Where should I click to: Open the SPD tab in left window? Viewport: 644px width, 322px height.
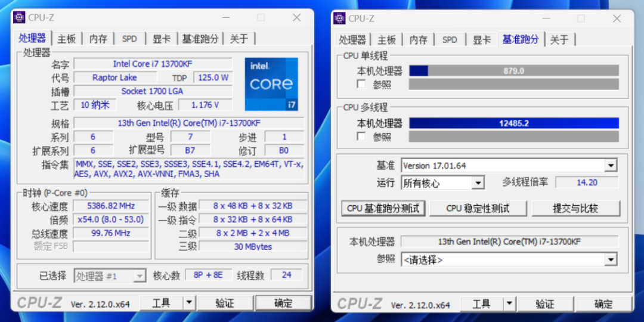[x=129, y=39]
